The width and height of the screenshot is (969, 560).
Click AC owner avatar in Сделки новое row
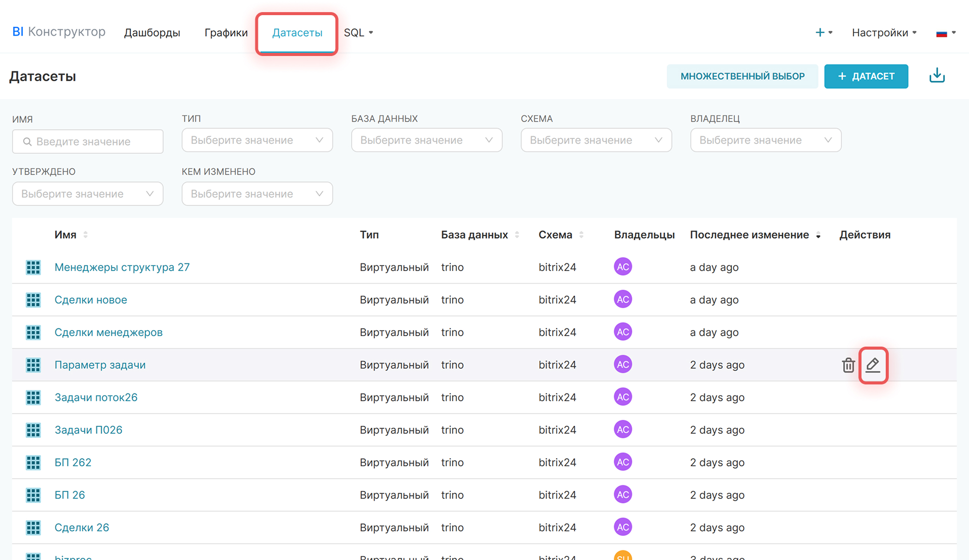click(x=623, y=300)
